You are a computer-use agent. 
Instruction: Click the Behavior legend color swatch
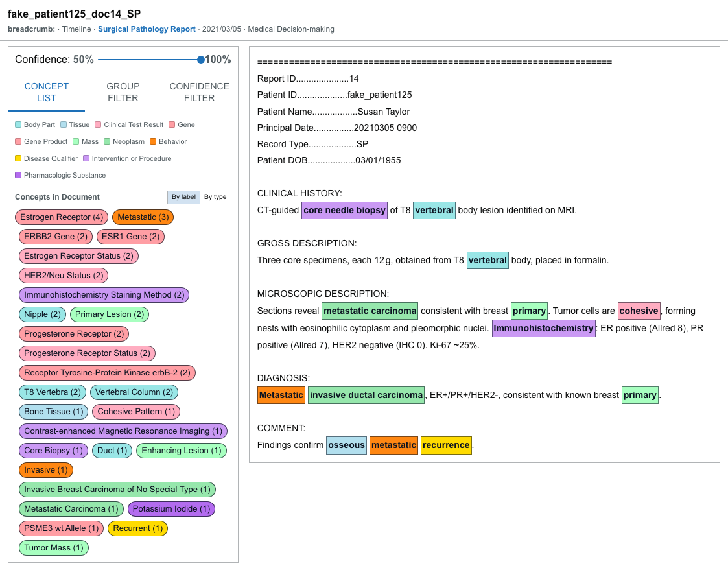[153, 141]
